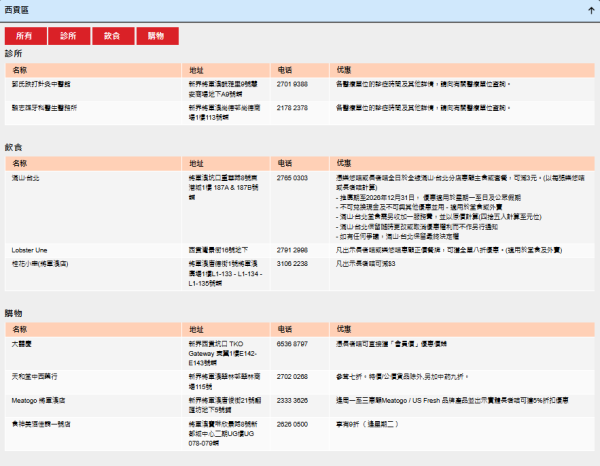Viewport: 600px width, 466px height.
Task: Click the name in the 2765 0303 row
Action: [25, 178]
